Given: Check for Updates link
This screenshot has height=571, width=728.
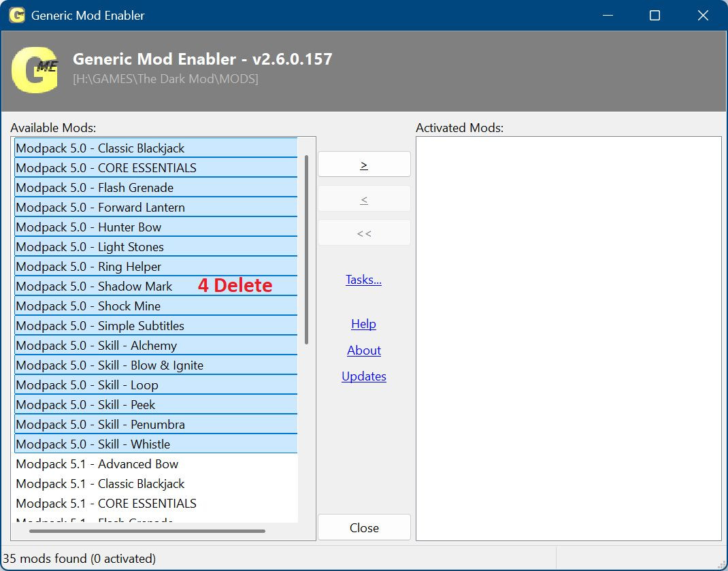Looking at the screenshot, I should click(x=364, y=376).
